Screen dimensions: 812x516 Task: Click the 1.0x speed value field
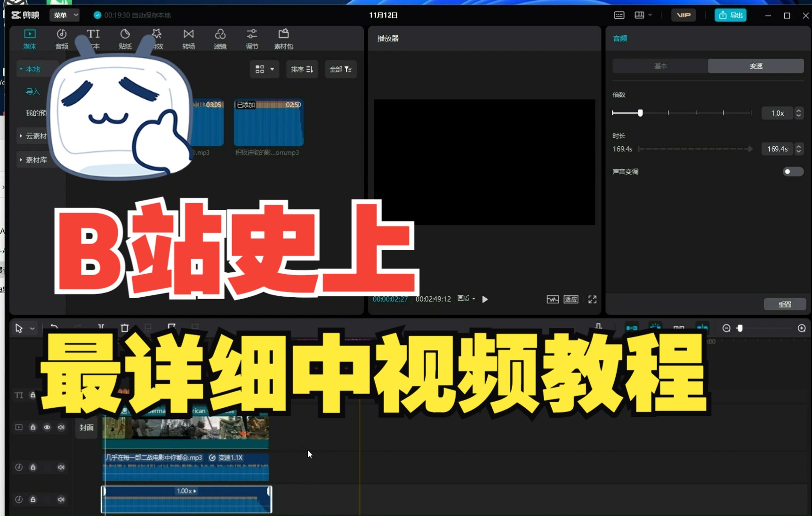coord(777,113)
